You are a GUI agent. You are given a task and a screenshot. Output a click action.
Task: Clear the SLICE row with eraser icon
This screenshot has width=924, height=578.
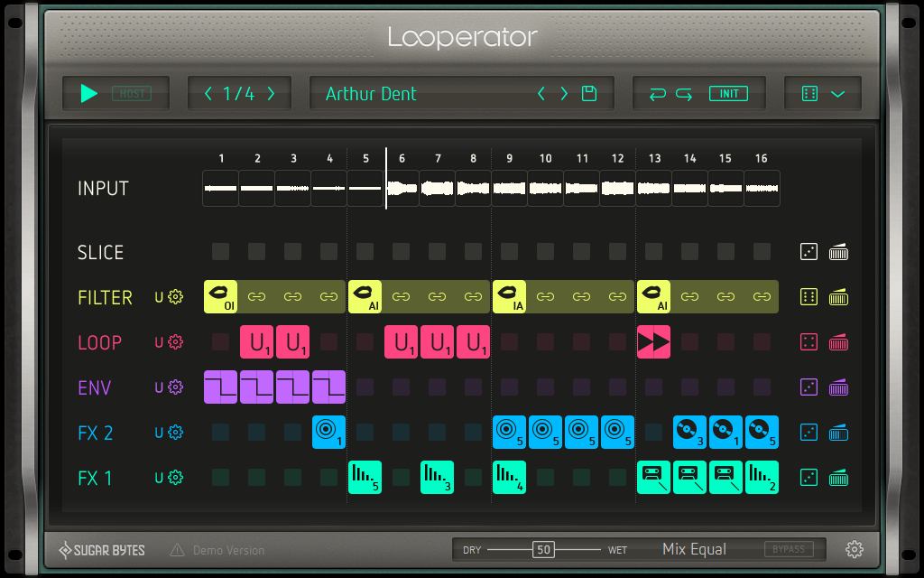(x=838, y=252)
